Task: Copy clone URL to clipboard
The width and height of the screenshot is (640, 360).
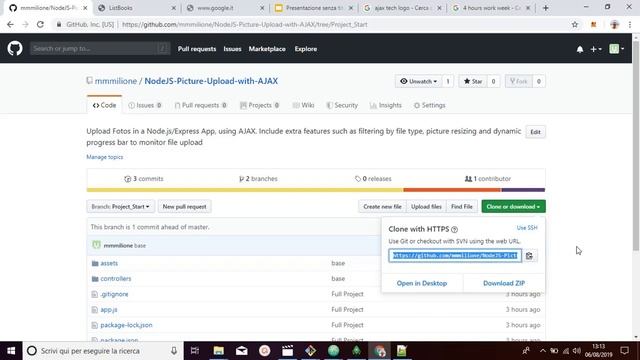Action: 529,256
